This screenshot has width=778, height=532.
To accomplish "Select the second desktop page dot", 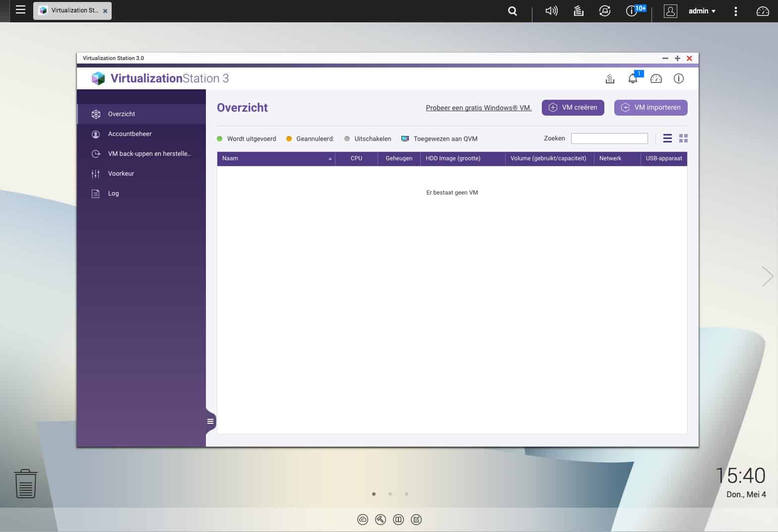I will 390,494.
